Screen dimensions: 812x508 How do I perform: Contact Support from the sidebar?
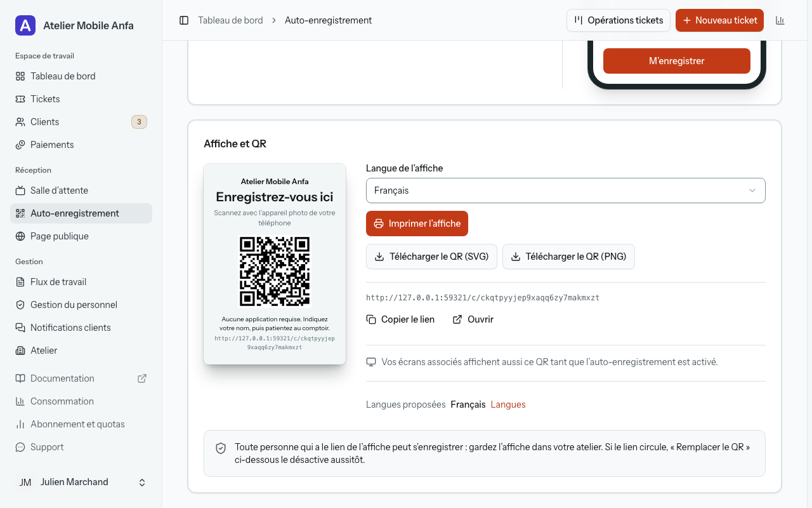point(81,447)
